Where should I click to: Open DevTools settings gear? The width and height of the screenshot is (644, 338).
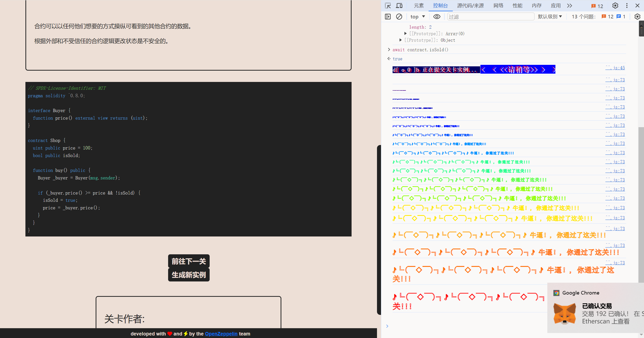point(615,6)
